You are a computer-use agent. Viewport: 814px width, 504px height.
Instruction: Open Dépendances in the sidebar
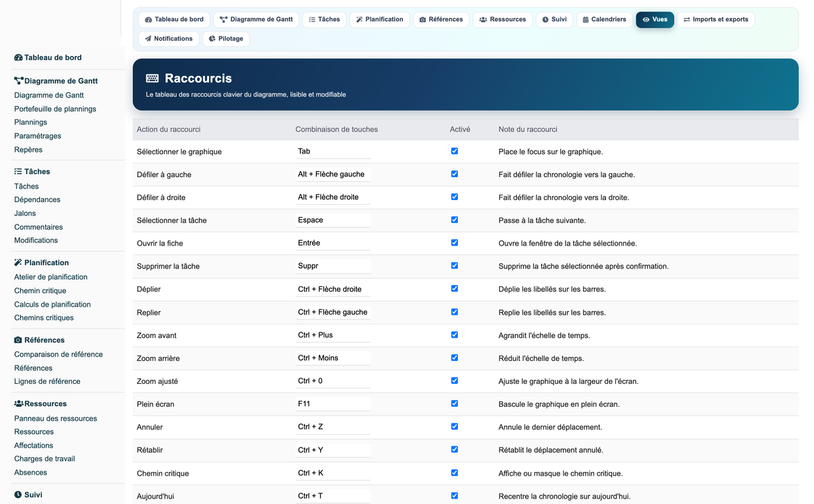37,199
